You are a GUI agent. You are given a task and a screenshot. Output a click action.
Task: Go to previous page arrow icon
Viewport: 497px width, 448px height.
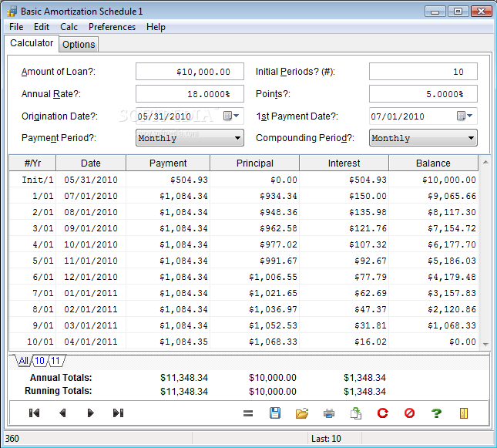(62, 413)
